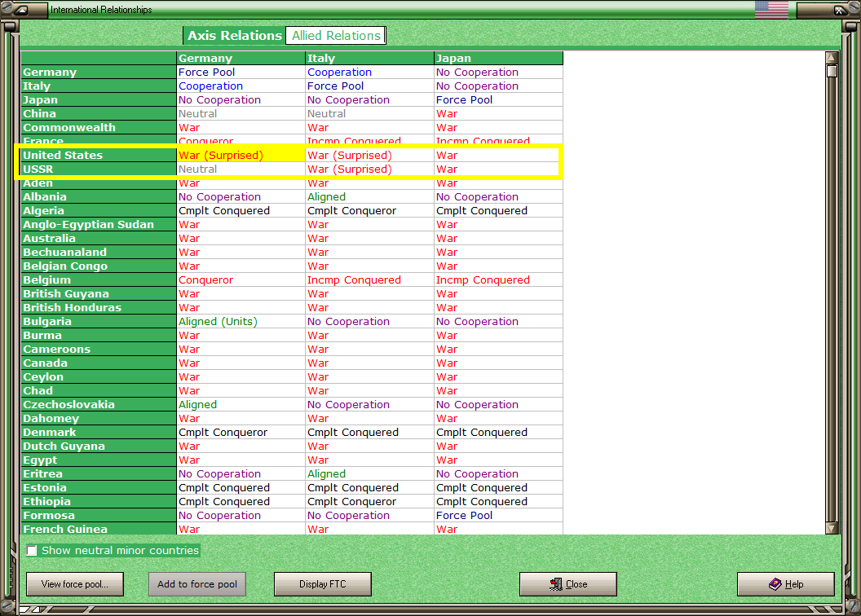Select the Cameroons row label
861x616 pixels.
pyautogui.click(x=99, y=349)
